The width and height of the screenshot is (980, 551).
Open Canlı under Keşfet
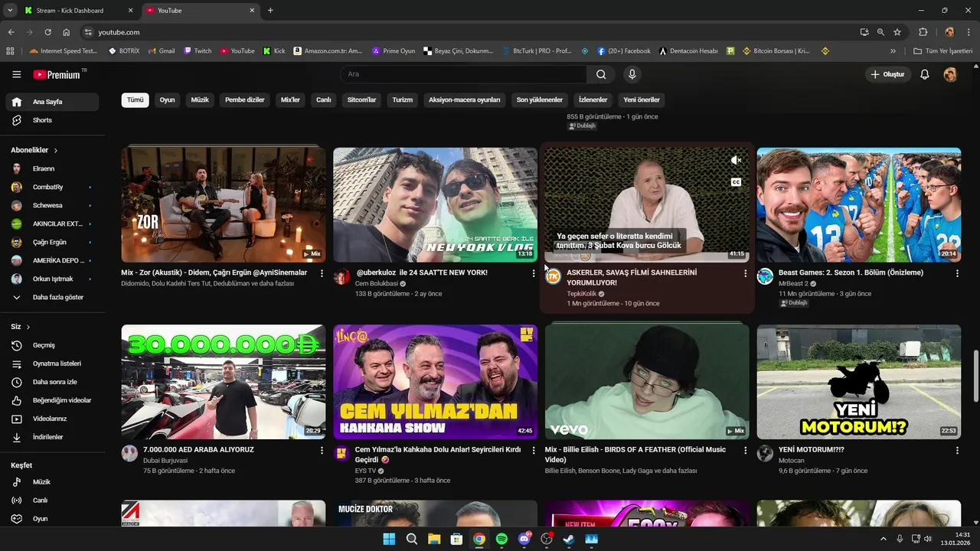52,500
